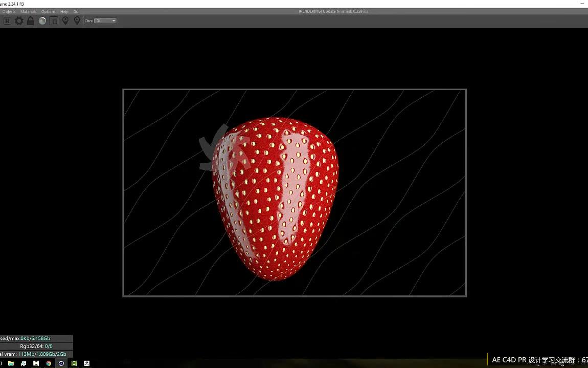Open the Objects menu
The height and width of the screenshot is (368, 588).
pyautogui.click(x=9, y=11)
